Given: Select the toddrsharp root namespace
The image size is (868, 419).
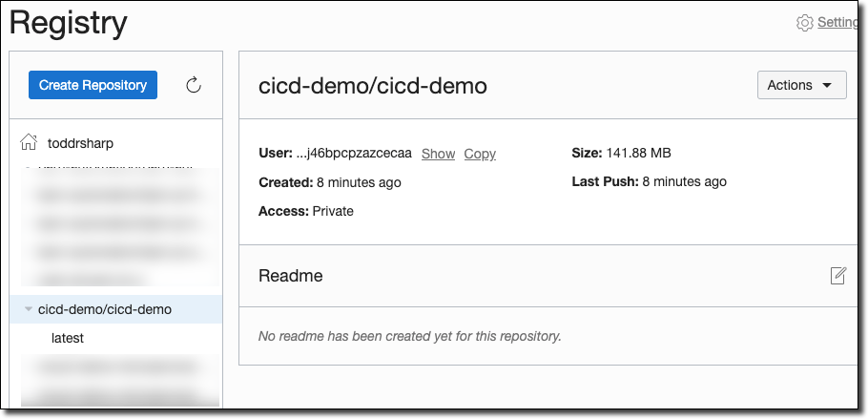Looking at the screenshot, I should 80,143.
